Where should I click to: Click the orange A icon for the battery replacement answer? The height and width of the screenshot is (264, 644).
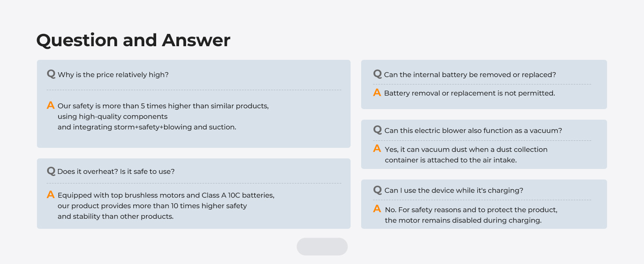(377, 93)
